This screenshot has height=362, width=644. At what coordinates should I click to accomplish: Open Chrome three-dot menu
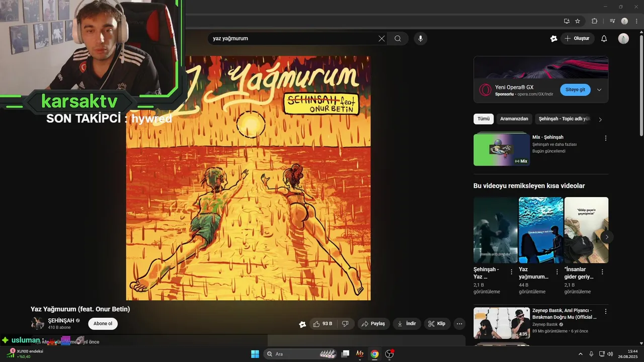click(x=636, y=21)
